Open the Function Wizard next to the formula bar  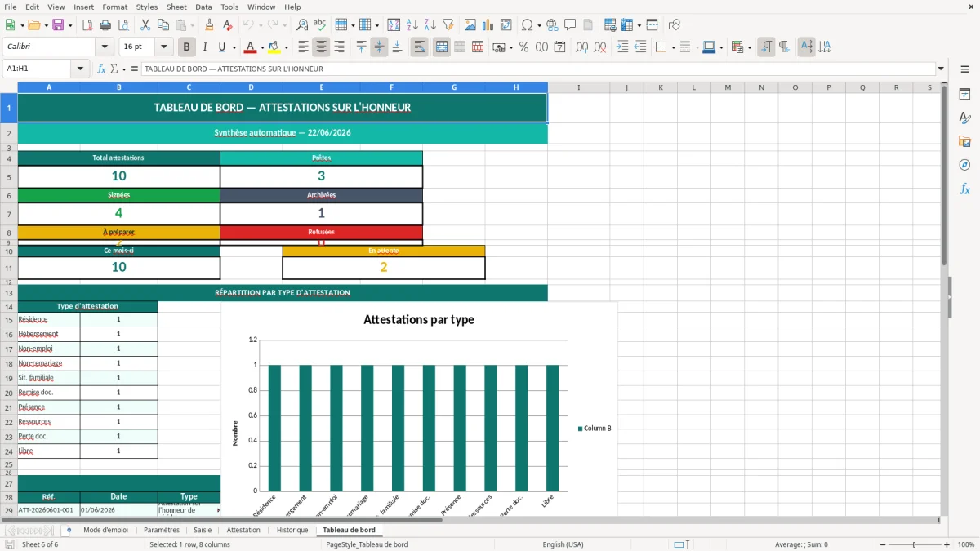[101, 69]
